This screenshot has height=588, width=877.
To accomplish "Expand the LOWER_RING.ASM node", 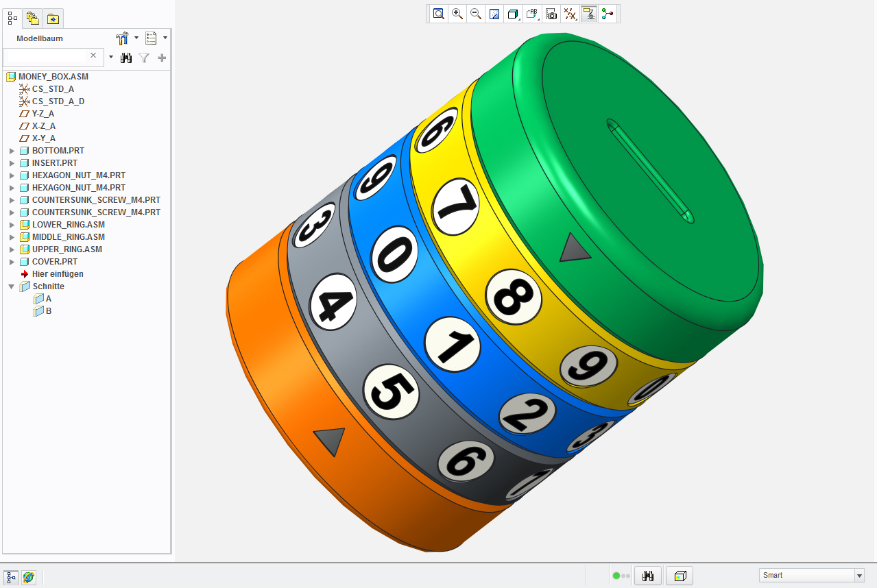I will pos(12,225).
